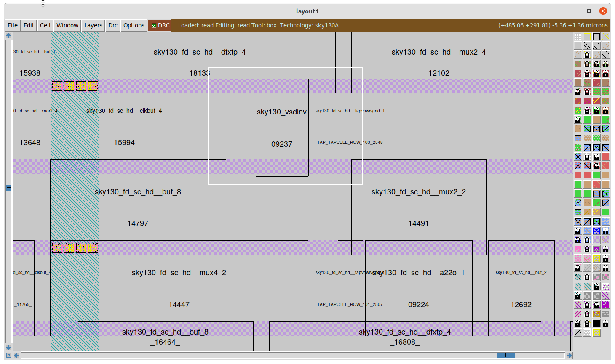This screenshot has height=364, width=615.
Task: Open the Options menu
Action: tap(134, 25)
